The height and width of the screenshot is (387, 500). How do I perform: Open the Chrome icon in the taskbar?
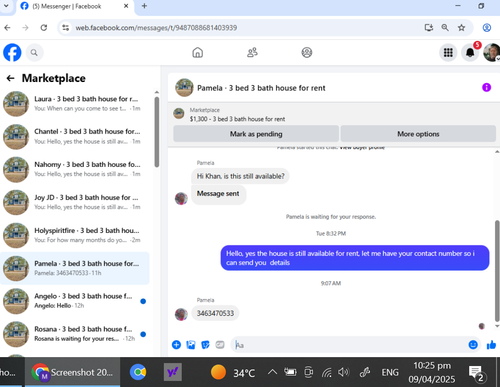[138, 372]
